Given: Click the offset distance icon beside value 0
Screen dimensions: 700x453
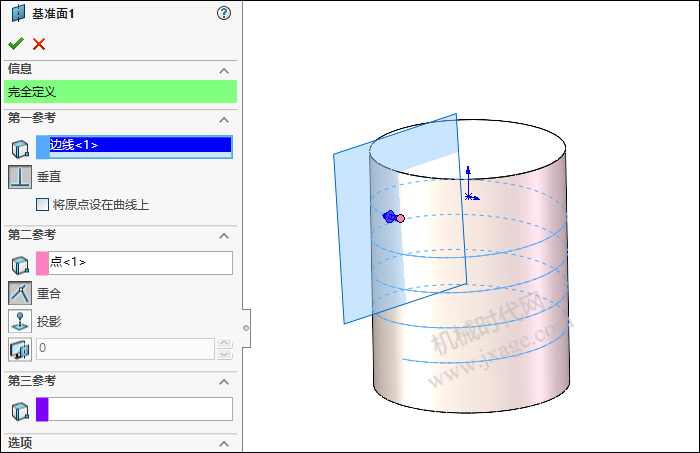Looking at the screenshot, I should click(x=20, y=349).
